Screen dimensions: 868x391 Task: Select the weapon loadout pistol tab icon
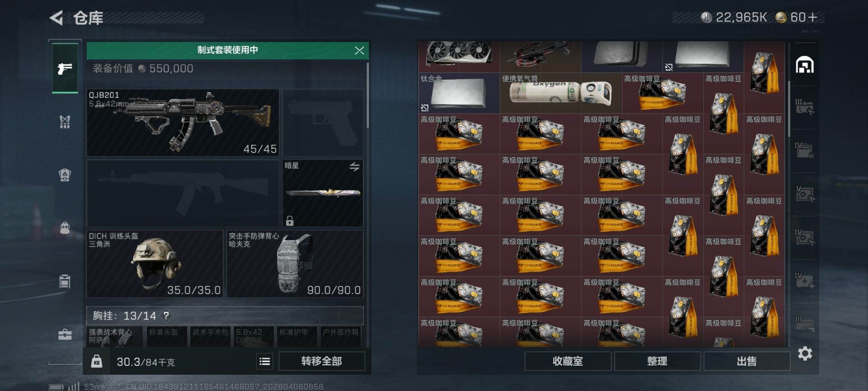(x=65, y=68)
